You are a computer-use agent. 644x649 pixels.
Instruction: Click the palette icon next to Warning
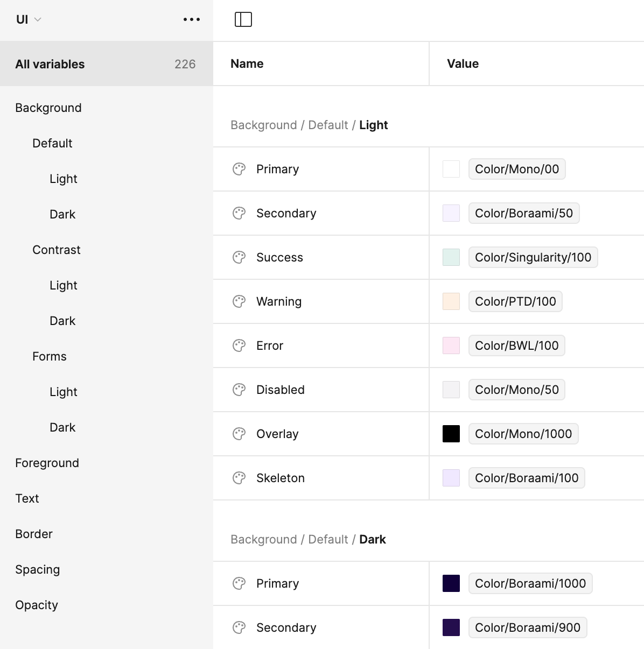(239, 301)
